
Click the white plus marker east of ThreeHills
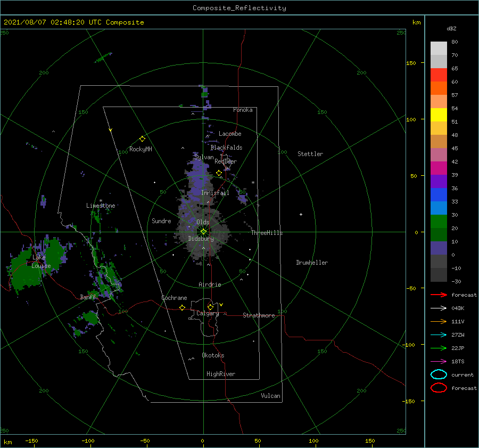(301, 214)
